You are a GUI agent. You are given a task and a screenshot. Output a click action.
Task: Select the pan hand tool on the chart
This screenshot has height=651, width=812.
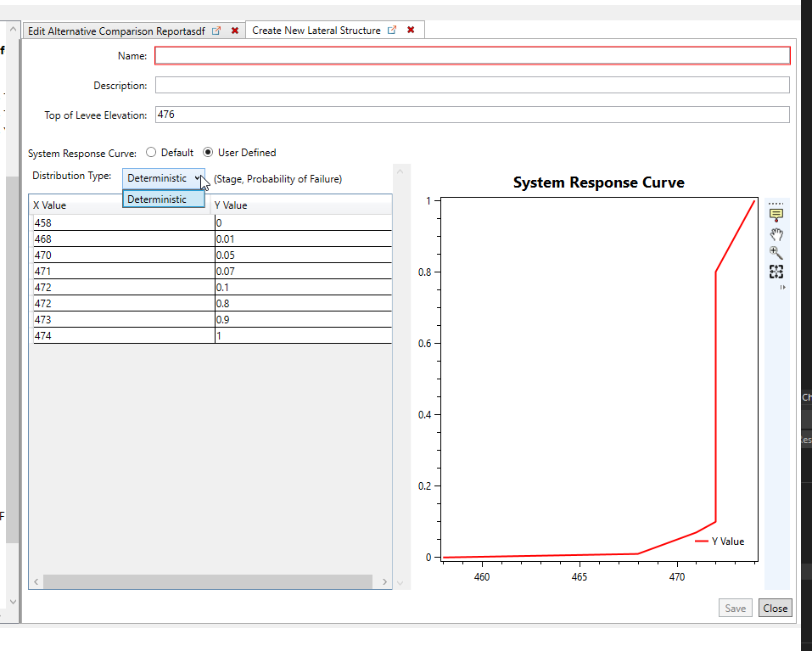coord(776,233)
